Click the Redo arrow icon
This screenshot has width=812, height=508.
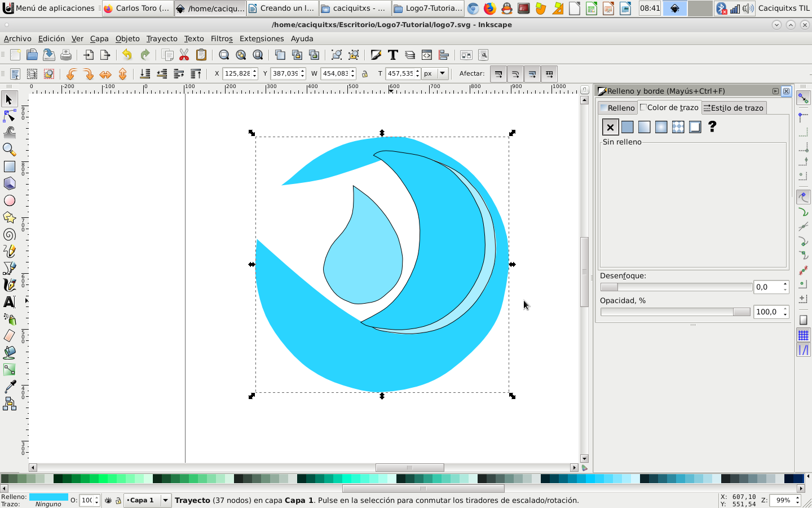145,55
